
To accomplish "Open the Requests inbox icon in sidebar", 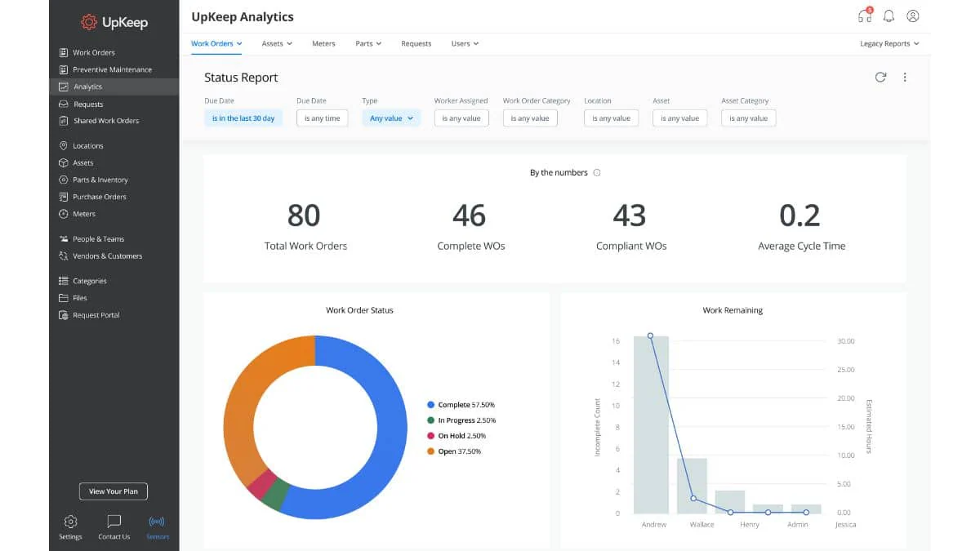I will [x=64, y=104].
